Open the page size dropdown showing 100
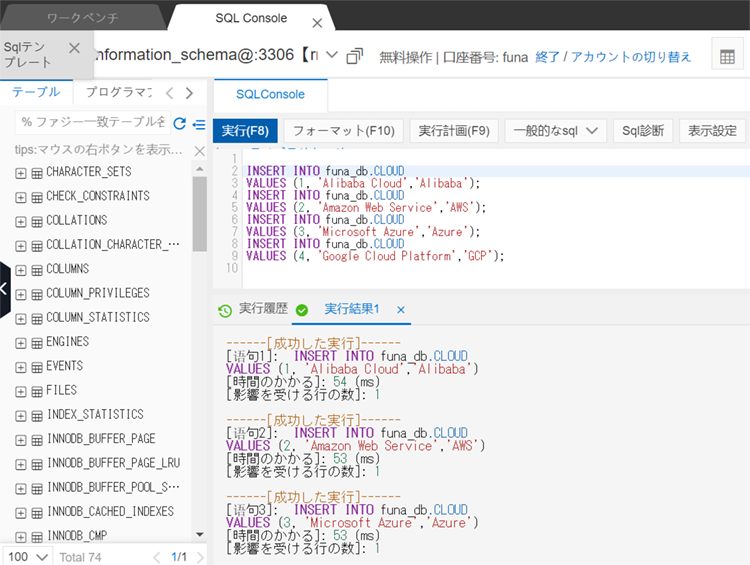 (x=27, y=556)
